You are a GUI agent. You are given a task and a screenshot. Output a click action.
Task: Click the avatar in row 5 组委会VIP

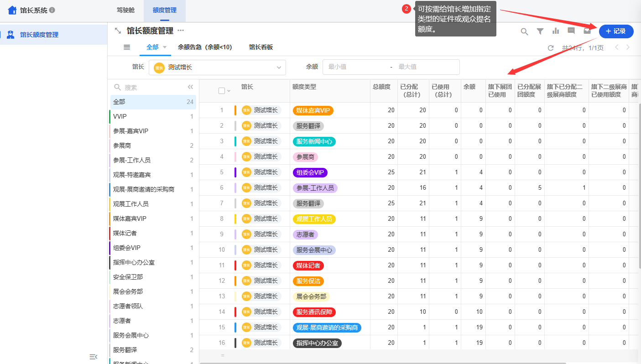pyautogui.click(x=247, y=172)
